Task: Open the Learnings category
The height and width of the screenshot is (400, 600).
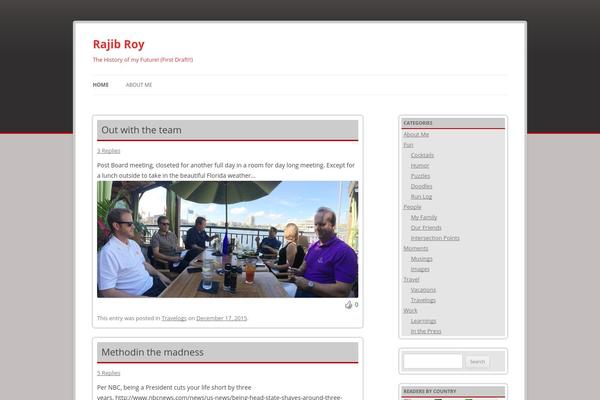Action: [x=423, y=321]
